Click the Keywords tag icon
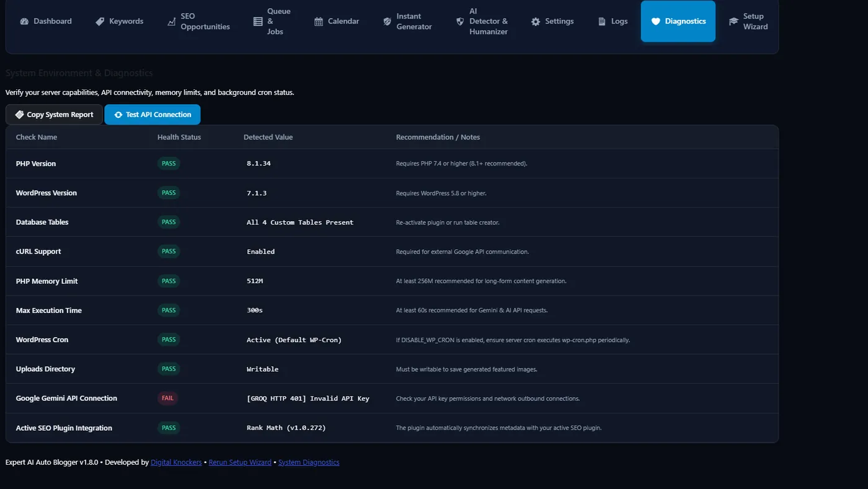 point(100,21)
